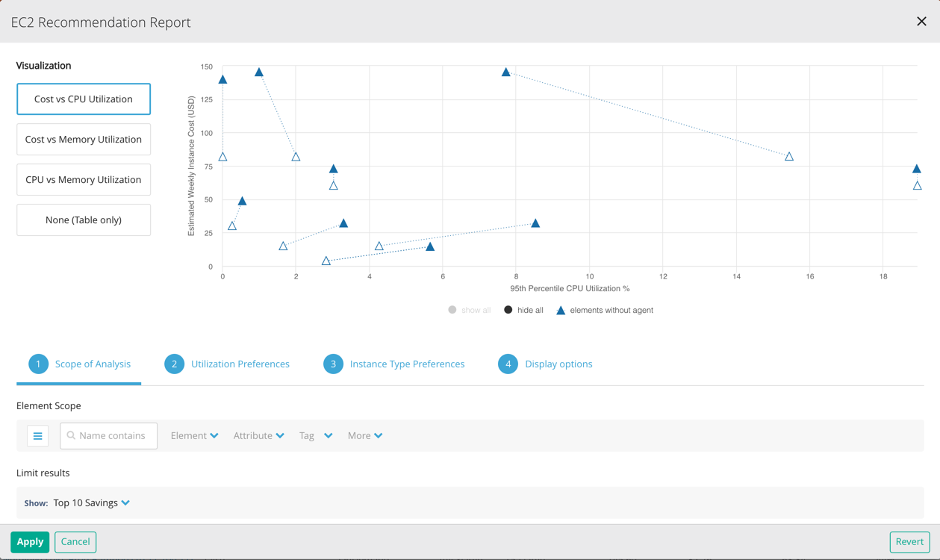Cancel the report changes
Screen dimensions: 940x560
[75, 542]
